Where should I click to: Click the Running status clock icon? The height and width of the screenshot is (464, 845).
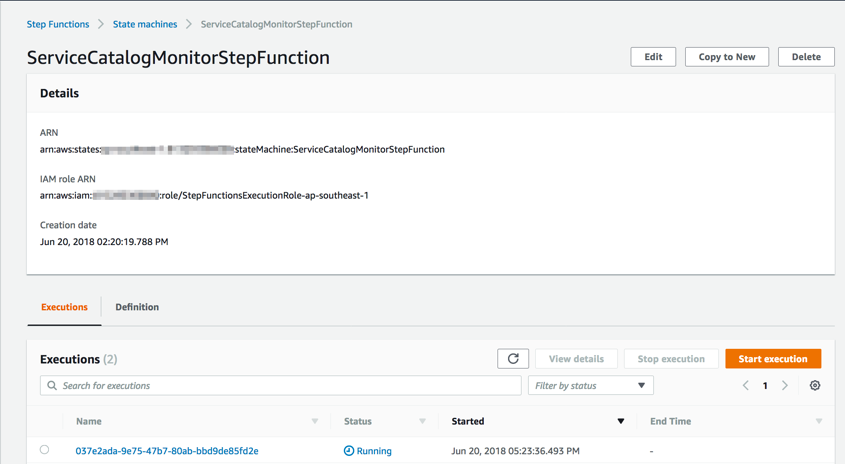(x=349, y=451)
